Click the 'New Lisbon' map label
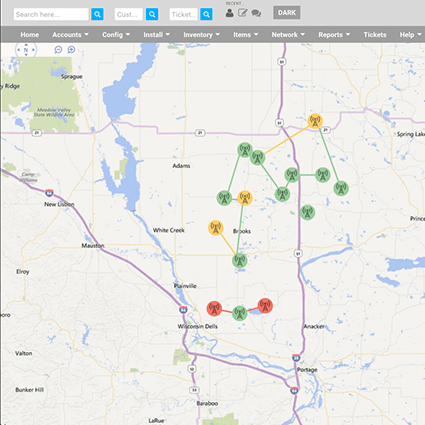The image size is (425, 425). [59, 204]
